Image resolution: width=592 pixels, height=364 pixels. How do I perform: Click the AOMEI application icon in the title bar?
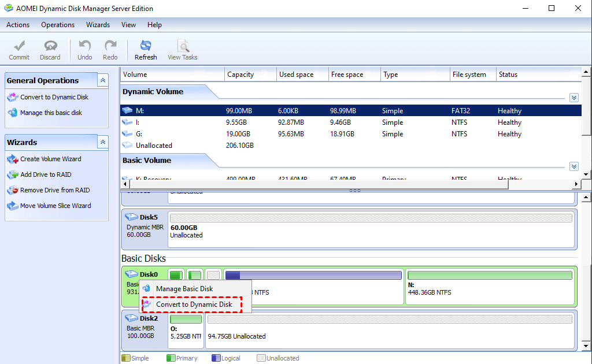coord(8,8)
